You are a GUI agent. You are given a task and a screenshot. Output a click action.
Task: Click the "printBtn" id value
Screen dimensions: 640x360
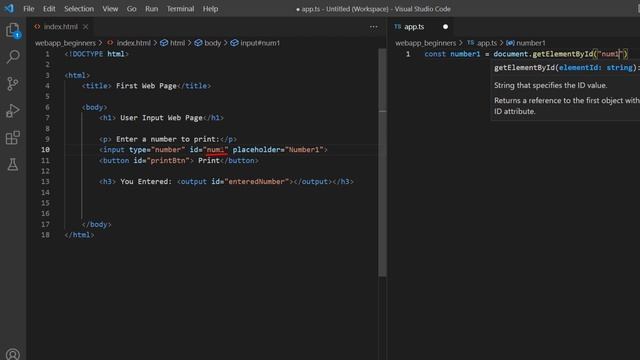(x=170, y=160)
